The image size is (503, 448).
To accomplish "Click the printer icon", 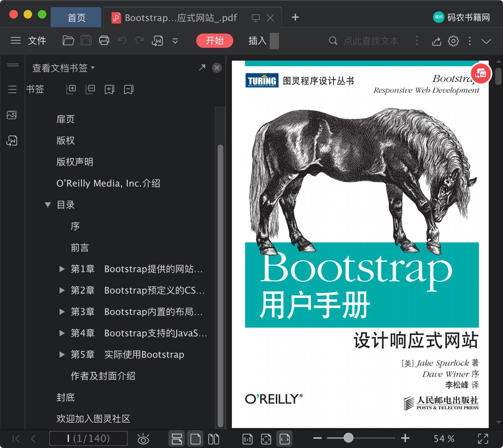I will point(104,41).
